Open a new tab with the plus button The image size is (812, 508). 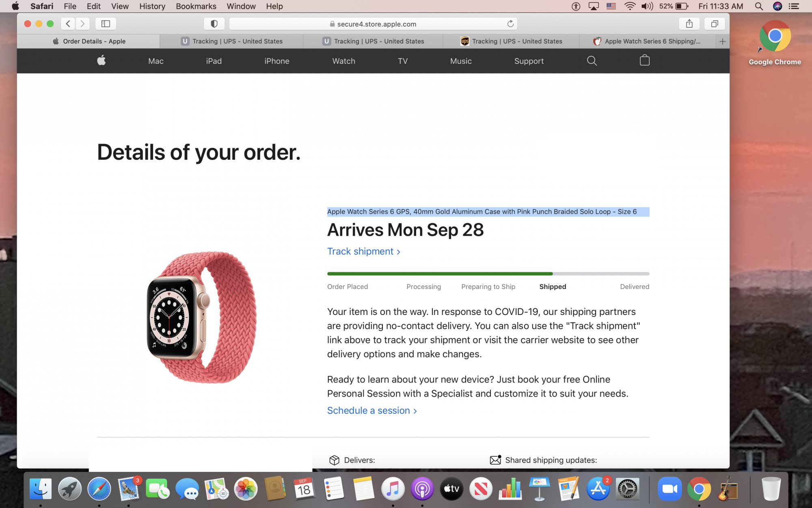click(x=722, y=41)
